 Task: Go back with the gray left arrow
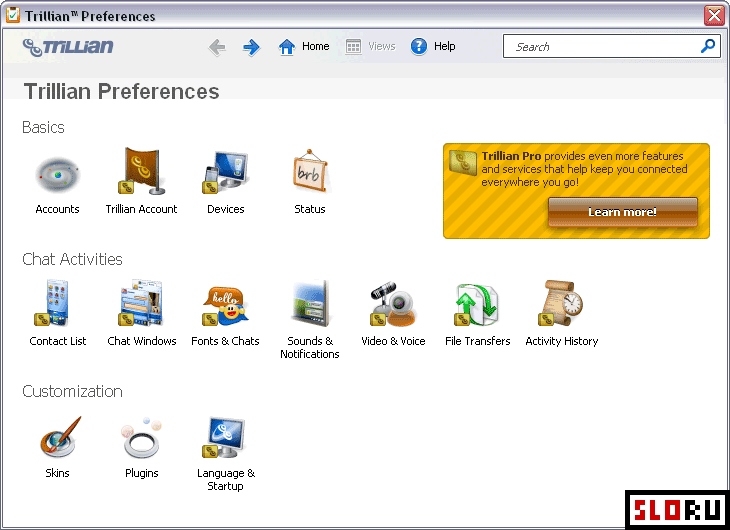(x=217, y=47)
